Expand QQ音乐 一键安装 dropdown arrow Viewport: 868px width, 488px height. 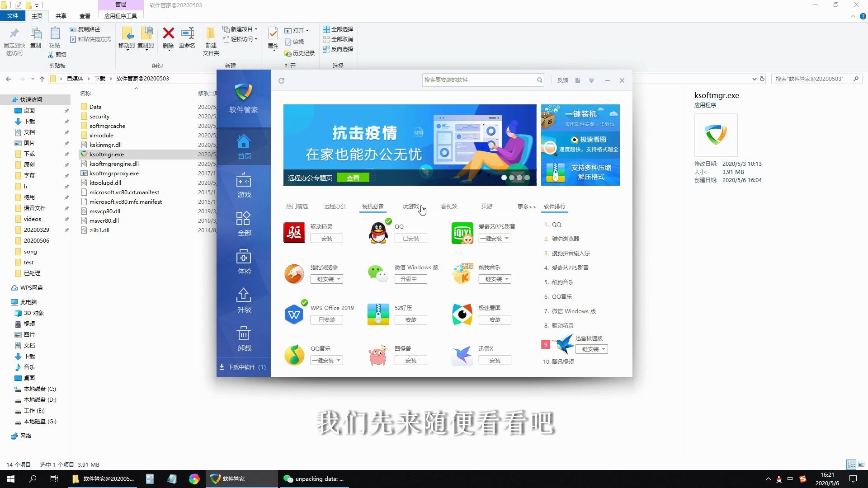click(x=339, y=361)
